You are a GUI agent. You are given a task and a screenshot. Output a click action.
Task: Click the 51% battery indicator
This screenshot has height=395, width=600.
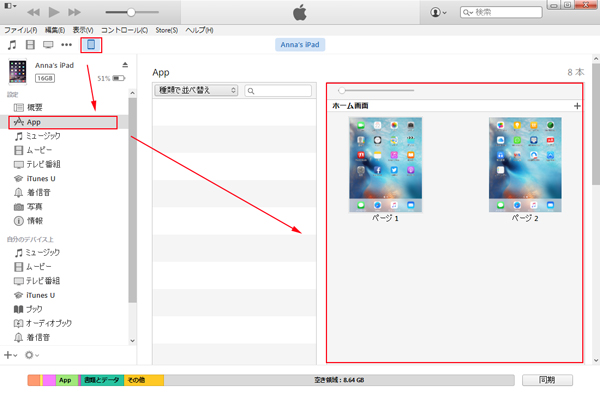111,78
